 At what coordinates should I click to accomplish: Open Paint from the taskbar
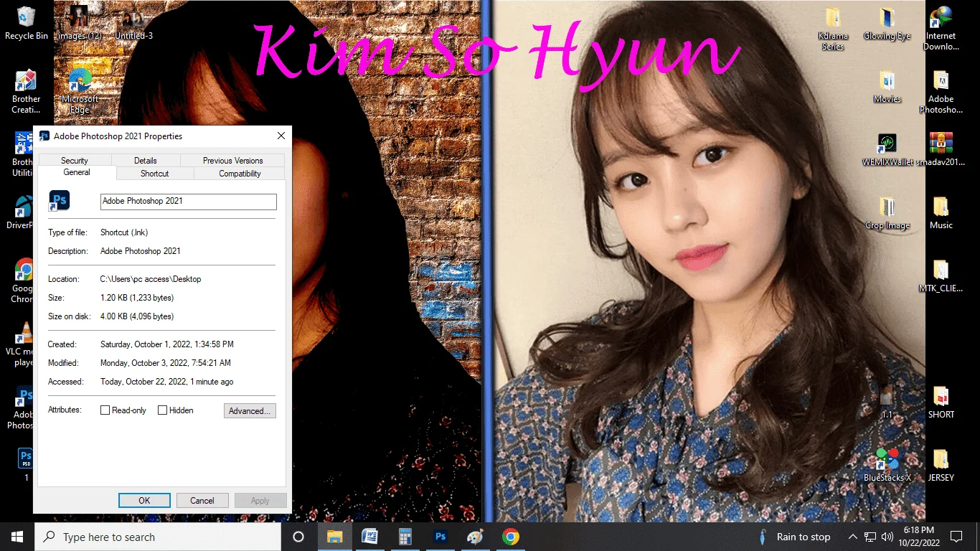point(476,537)
